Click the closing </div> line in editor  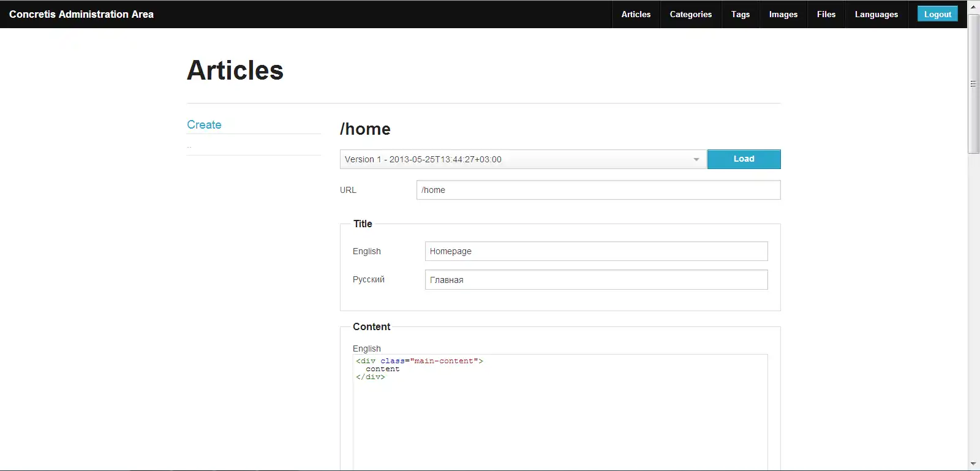(x=371, y=377)
